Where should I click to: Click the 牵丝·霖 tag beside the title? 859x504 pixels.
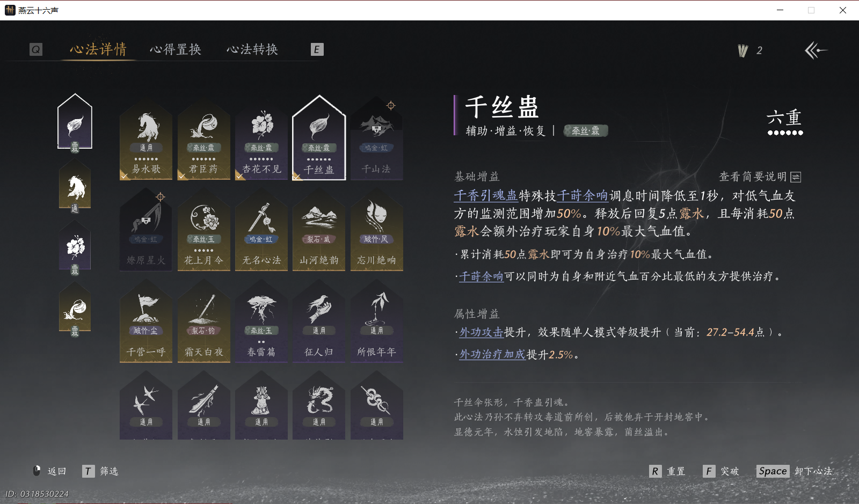point(586,130)
